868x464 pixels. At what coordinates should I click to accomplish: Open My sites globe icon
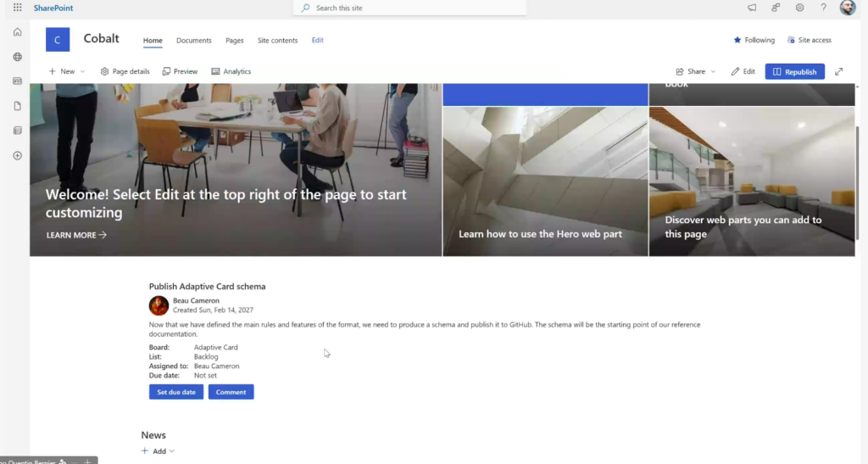point(17,57)
